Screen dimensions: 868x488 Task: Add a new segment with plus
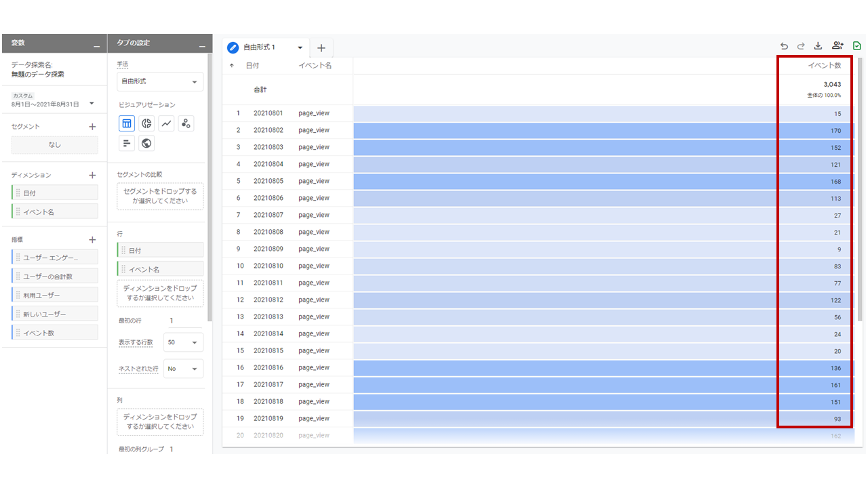[93, 127]
